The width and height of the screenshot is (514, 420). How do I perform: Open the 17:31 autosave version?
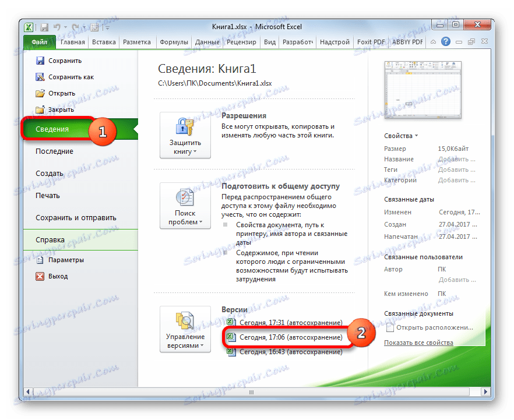pyautogui.click(x=284, y=322)
